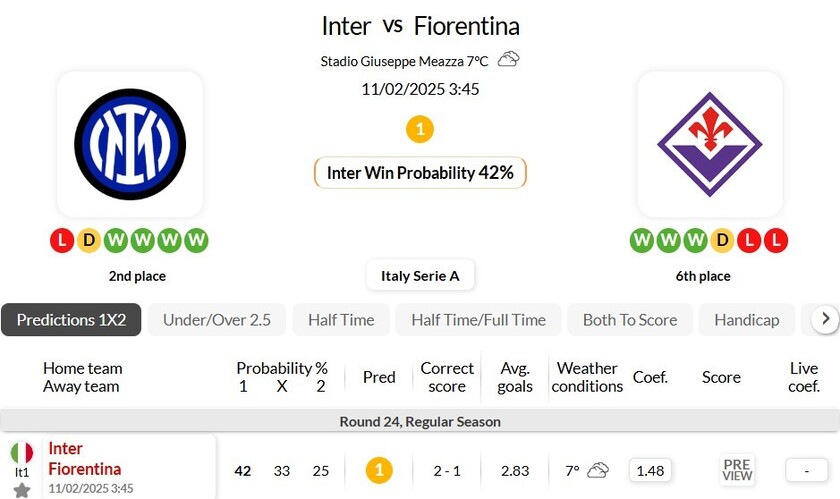Click Inter's yellow D form badge
Viewport: 840px width, 499px height.
pyautogui.click(x=89, y=240)
